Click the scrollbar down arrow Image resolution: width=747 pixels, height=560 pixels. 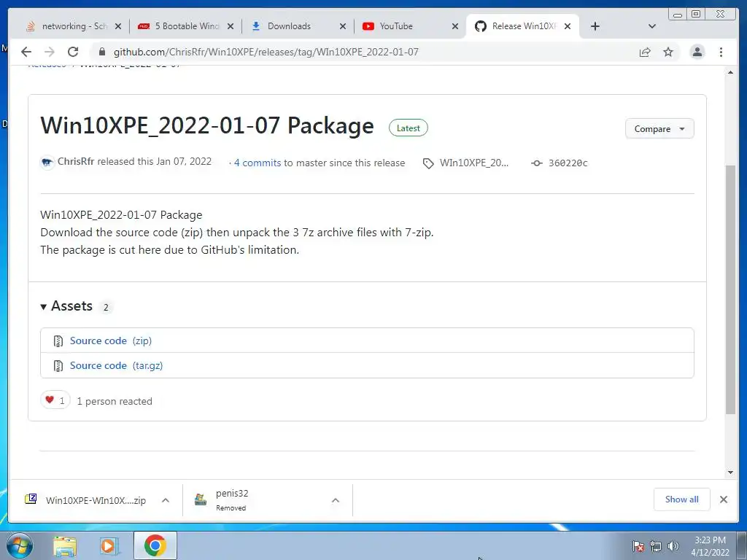coord(730,472)
